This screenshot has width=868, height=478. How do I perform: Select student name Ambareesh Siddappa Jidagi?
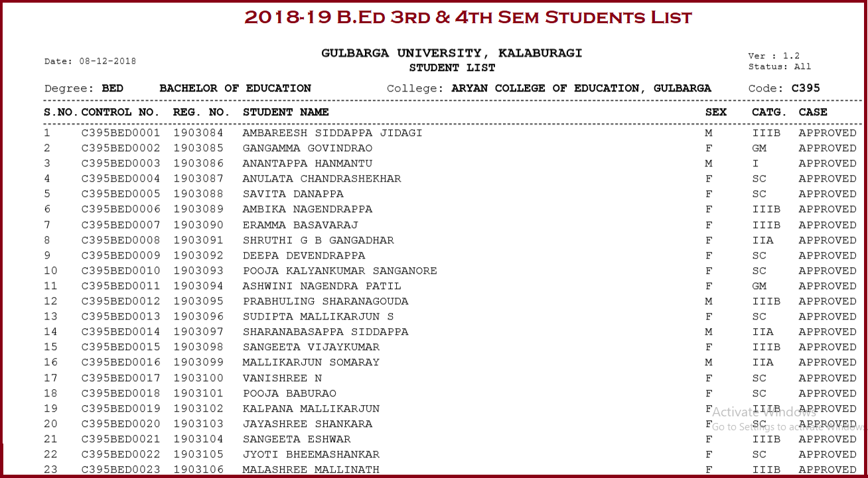(x=332, y=133)
